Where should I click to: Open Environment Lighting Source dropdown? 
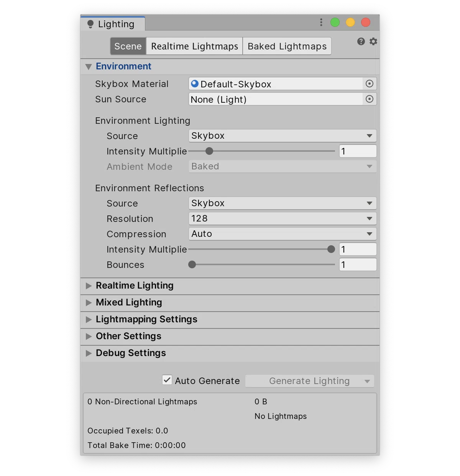pos(283,136)
